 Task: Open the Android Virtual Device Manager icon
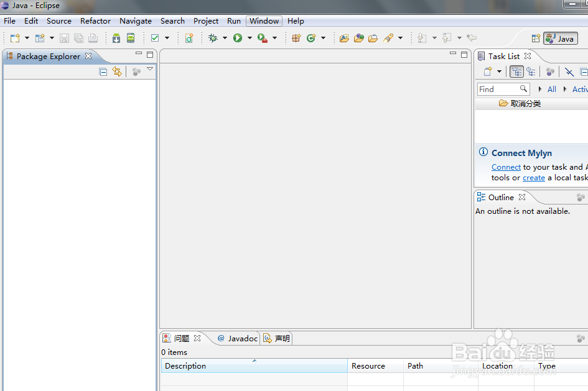click(x=131, y=38)
